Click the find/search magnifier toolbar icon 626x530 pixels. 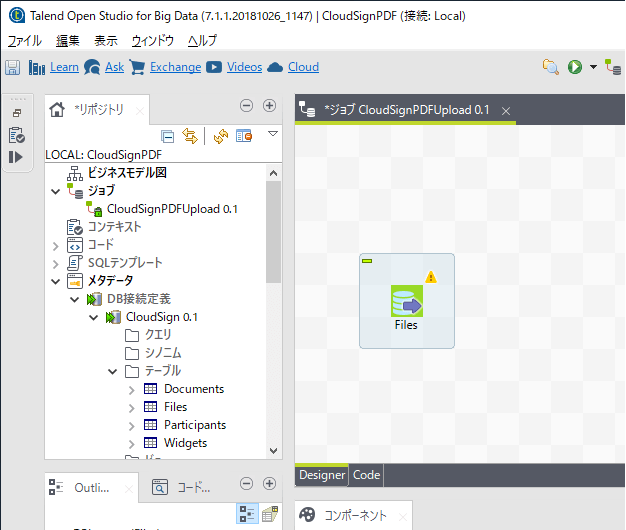pos(551,67)
